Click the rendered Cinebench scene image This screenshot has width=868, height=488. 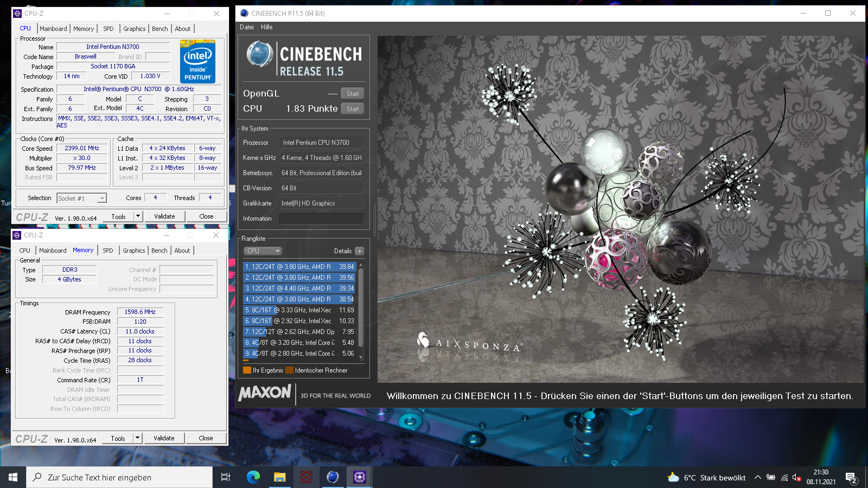point(620,209)
